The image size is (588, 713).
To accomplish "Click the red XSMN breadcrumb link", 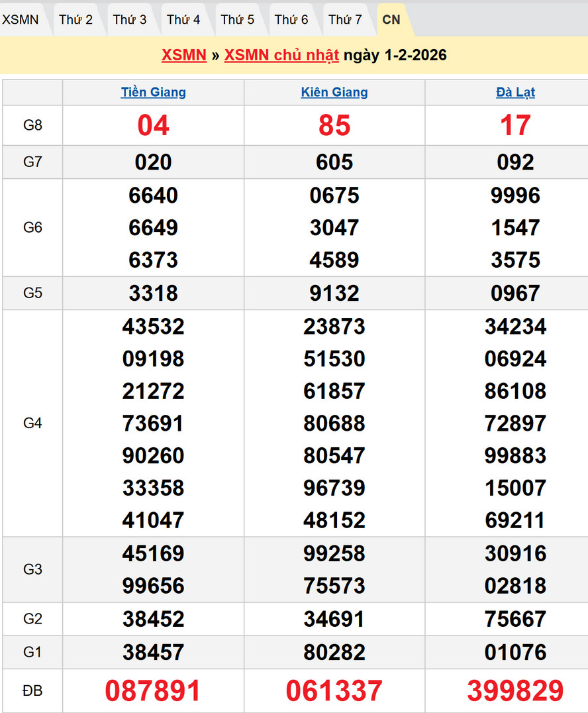I will point(184,55).
